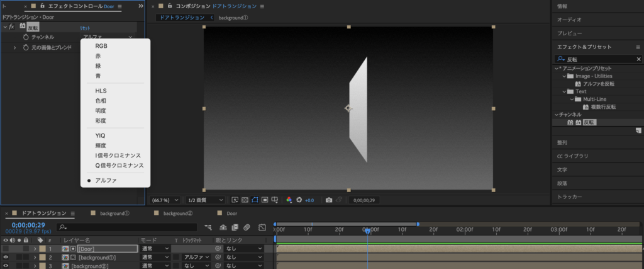This screenshot has width=644, height=269.
Task: Toggle visibility of the background② layer
Action: click(x=5, y=266)
